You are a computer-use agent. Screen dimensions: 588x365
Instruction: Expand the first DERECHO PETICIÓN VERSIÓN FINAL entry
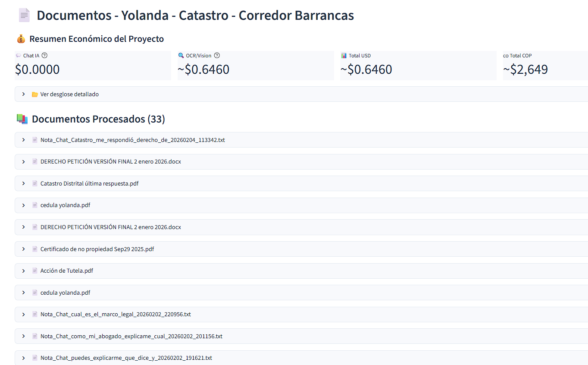(x=24, y=162)
